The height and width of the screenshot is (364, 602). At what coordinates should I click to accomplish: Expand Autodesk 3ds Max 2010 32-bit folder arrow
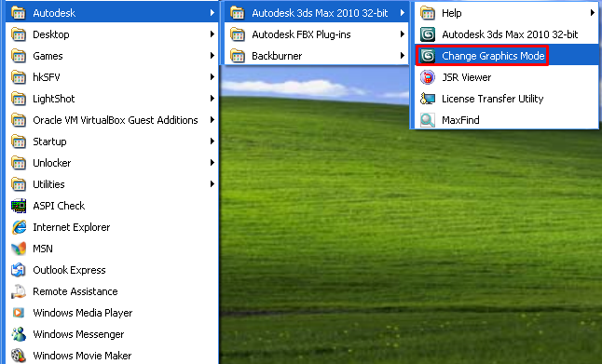coord(402,13)
